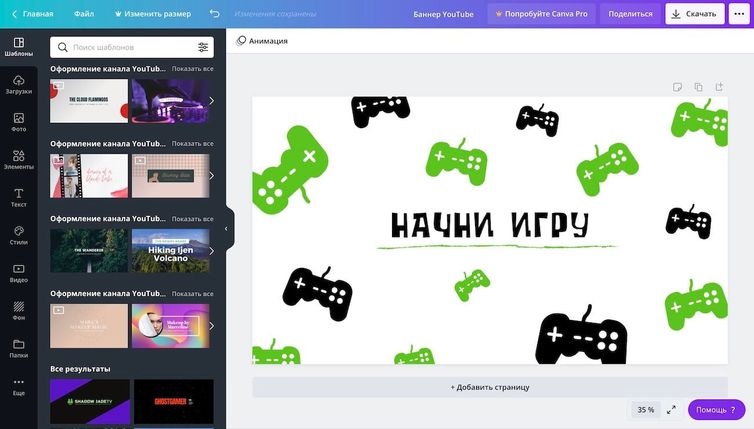Open the Загрузки uploads panel
The height and width of the screenshot is (429, 754).
(18, 84)
